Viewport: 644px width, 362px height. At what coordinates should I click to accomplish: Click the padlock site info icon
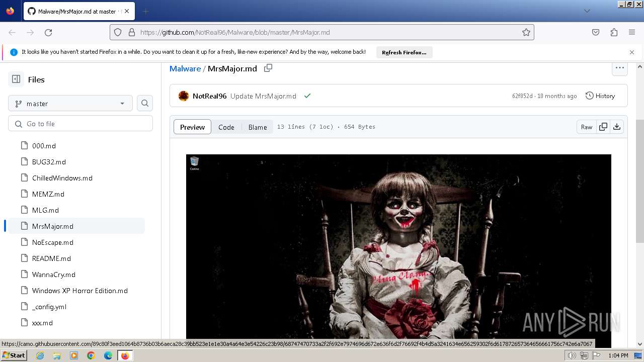point(132,32)
